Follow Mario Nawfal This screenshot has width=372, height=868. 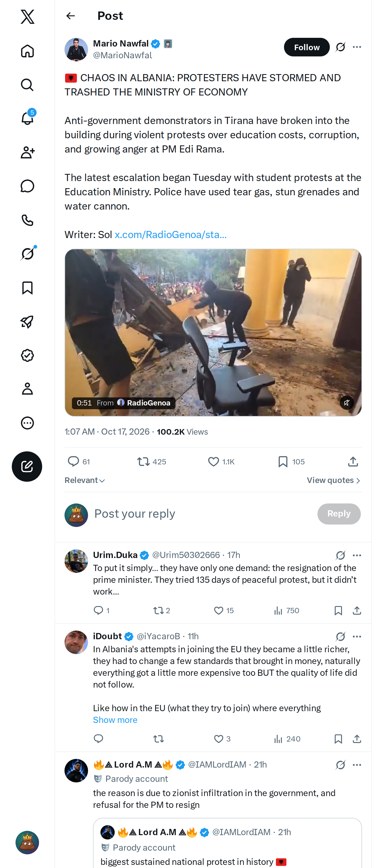[x=307, y=47]
